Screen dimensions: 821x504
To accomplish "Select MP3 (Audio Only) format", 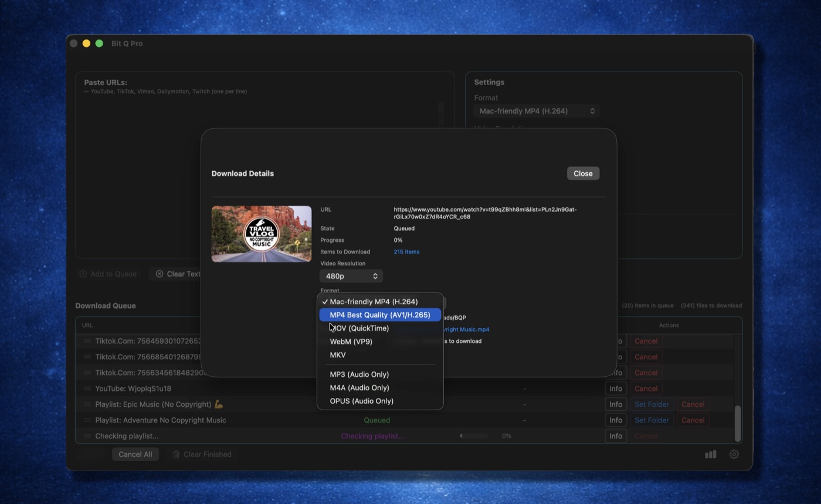I will point(380,374).
